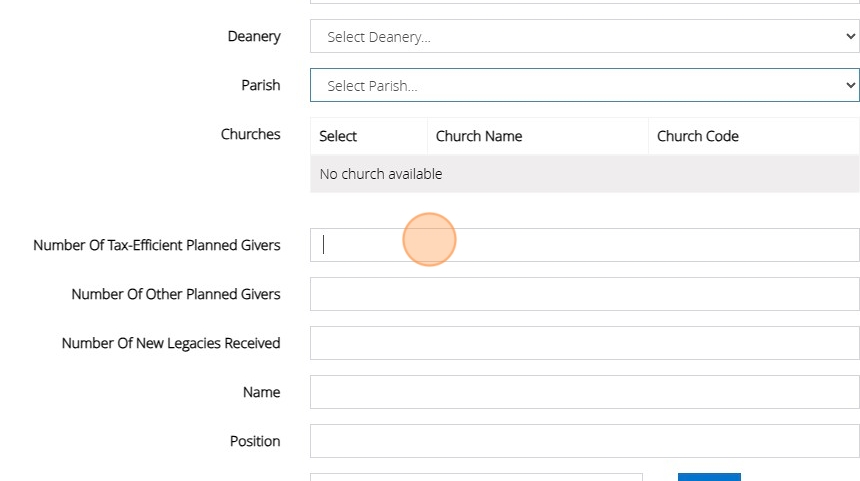The image size is (860, 481).
Task: Click the Parish field label
Action: click(261, 85)
